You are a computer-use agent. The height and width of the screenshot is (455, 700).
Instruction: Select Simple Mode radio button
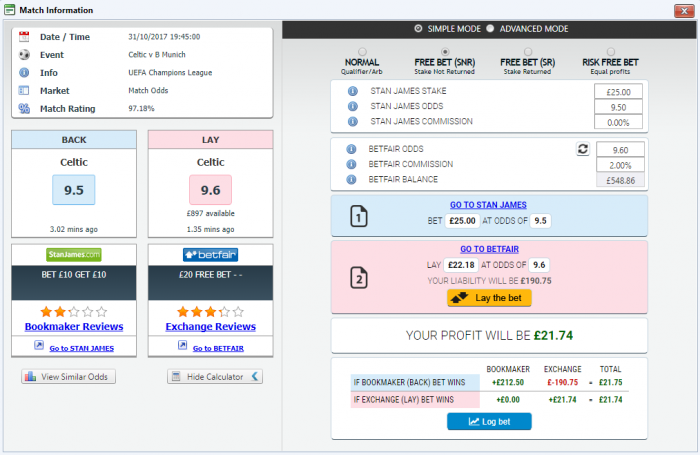click(x=418, y=29)
